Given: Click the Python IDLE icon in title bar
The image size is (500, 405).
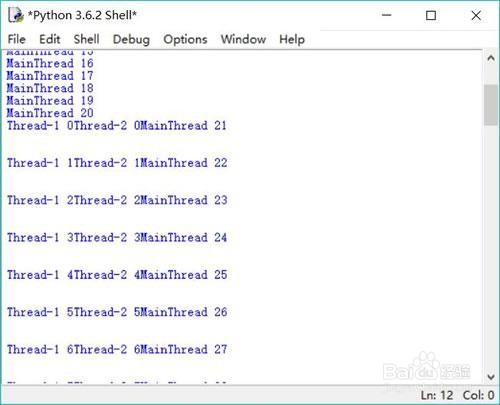Looking at the screenshot, I should click(16, 15).
